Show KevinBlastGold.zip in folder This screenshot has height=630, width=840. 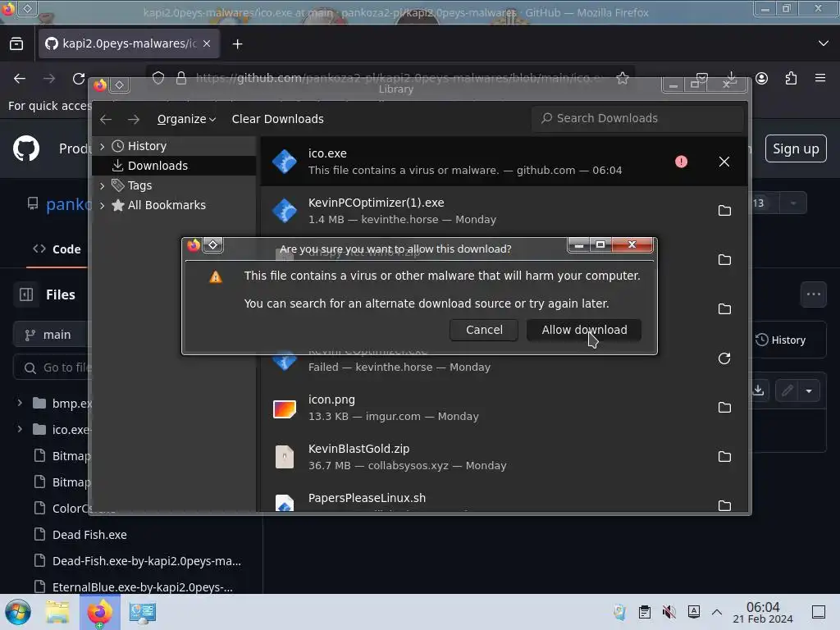coord(724,457)
